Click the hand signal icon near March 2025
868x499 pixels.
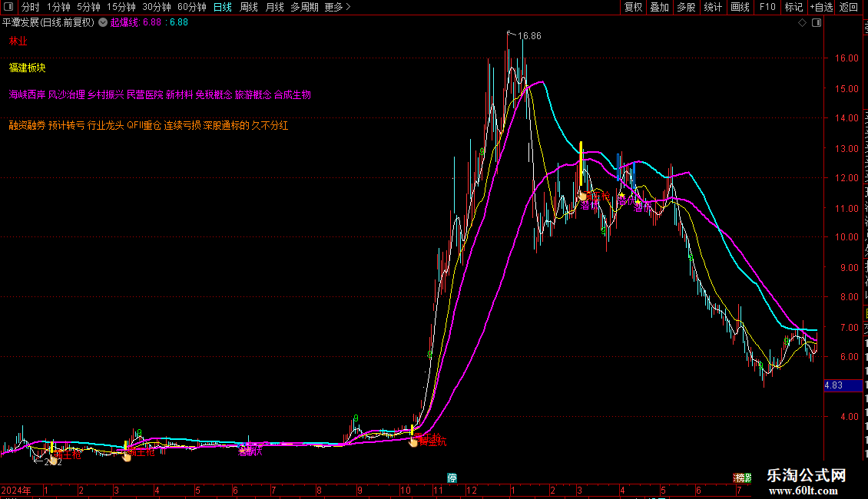point(582,196)
